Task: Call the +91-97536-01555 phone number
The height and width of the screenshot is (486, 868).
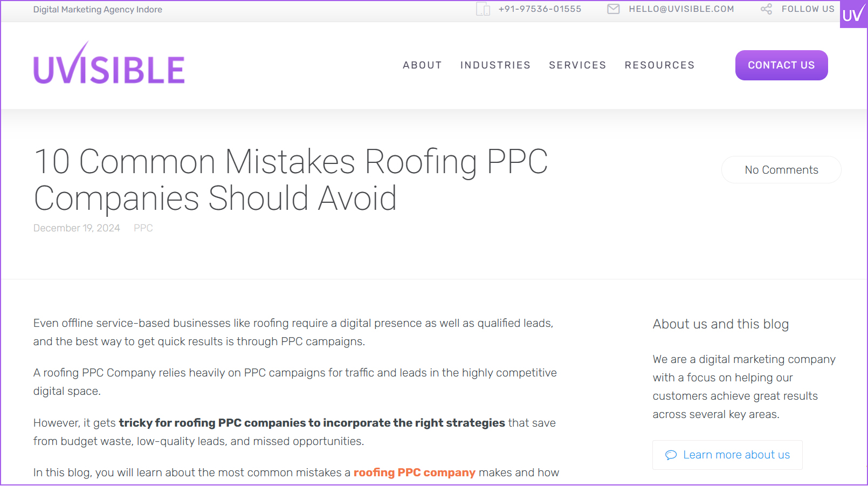Action: pos(540,9)
